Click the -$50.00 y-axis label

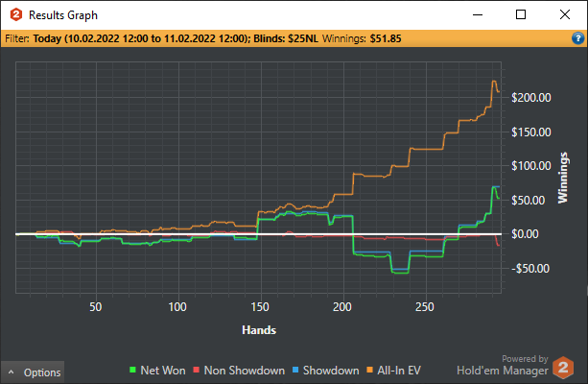click(x=530, y=269)
